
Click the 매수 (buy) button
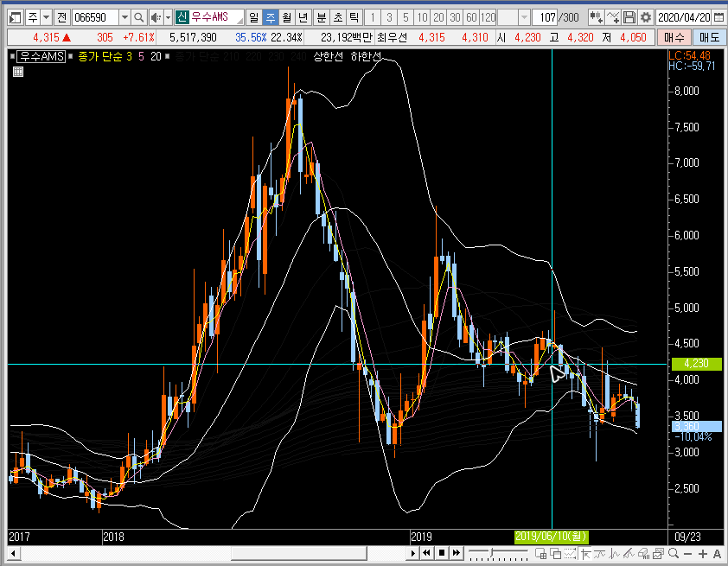(x=674, y=37)
